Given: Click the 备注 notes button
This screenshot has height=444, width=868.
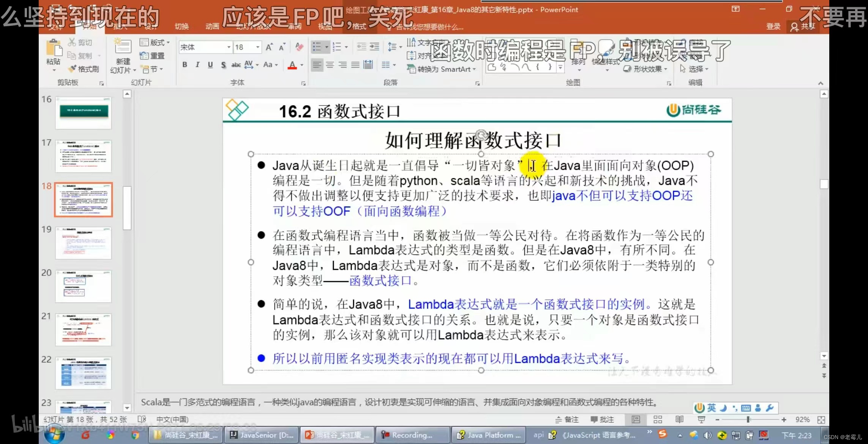Looking at the screenshot, I should coord(567,419).
